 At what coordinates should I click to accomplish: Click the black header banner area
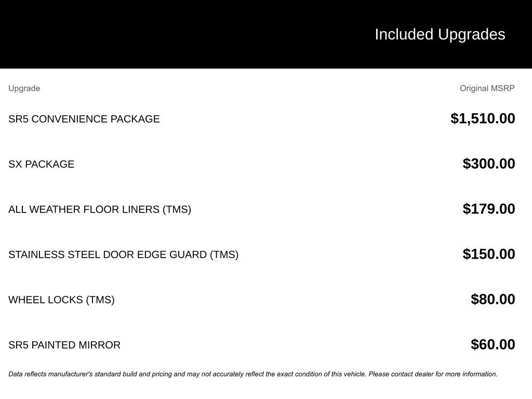click(266, 34)
